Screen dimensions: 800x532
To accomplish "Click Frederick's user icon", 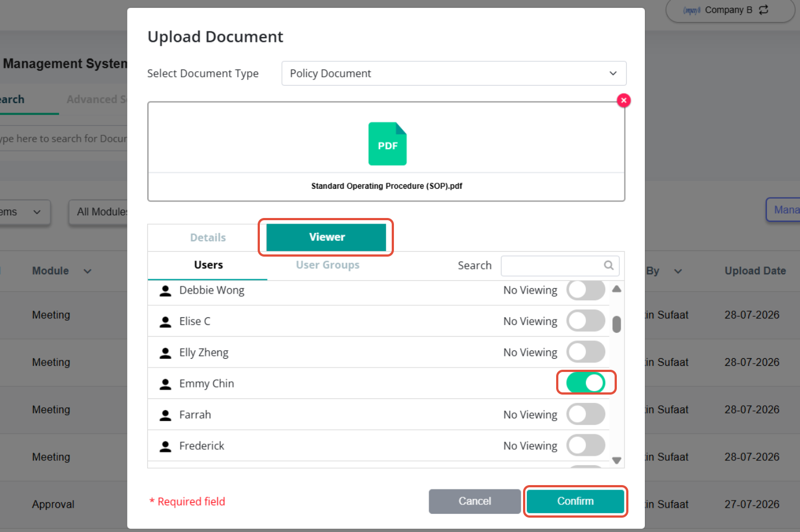I will coord(165,446).
